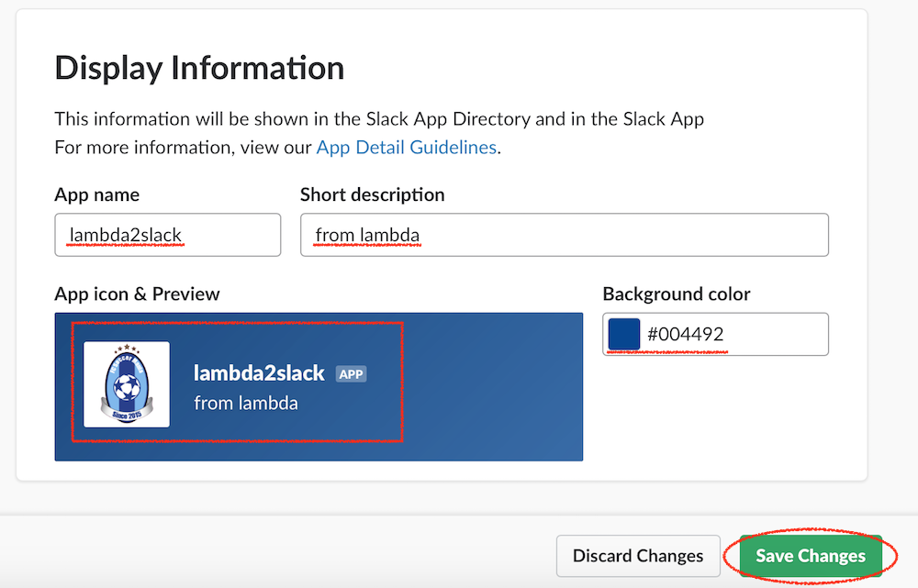Click the 'Since 2015' ribbon on logo
The height and width of the screenshot is (588, 918).
point(127,414)
